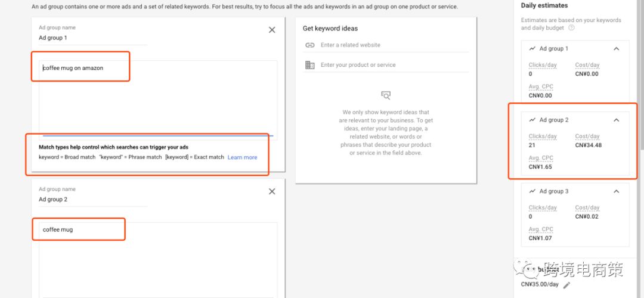Screen dimensions: 644x298
Task: Click the help icon next to daily budget
Action: 571,28
